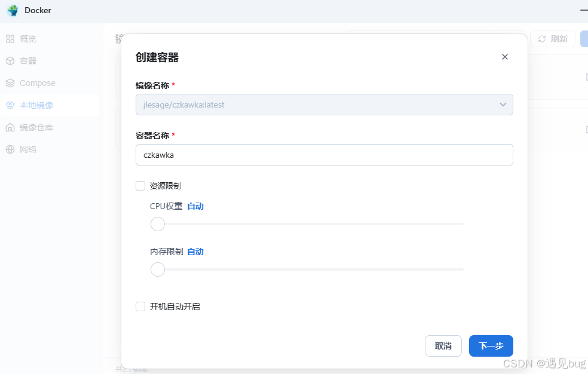Click the Docker whale icon in the title bar
Image resolution: width=588 pixels, height=374 pixels.
coord(13,10)
